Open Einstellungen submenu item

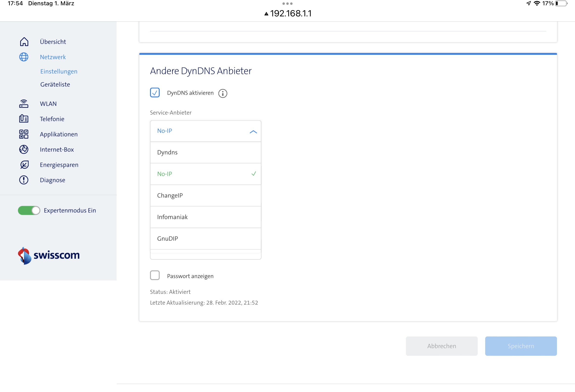59,71
